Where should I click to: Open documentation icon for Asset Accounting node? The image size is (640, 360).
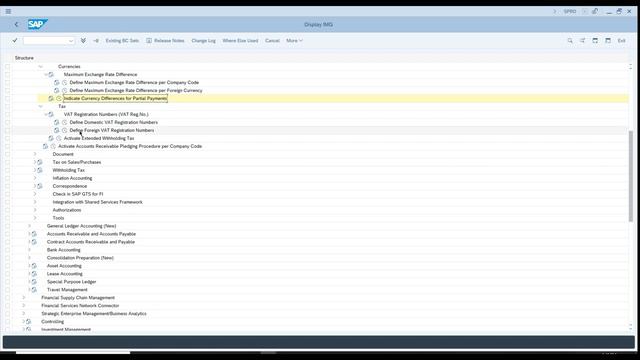(34, 266)
